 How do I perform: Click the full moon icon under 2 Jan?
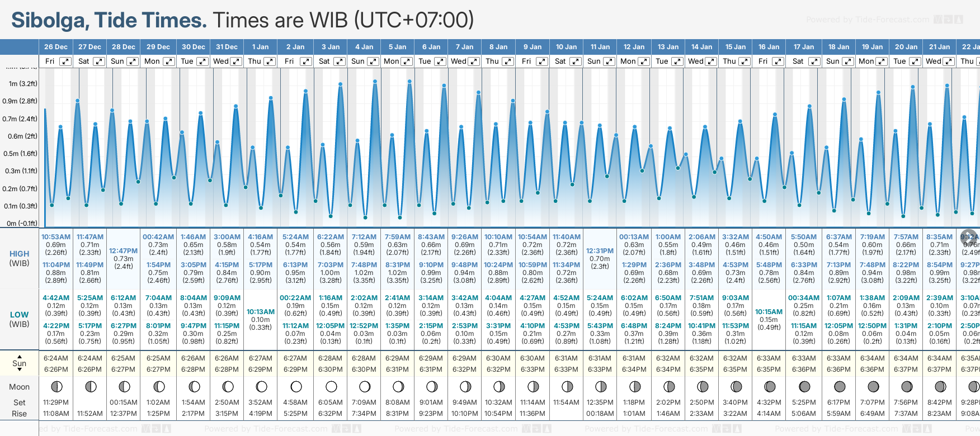[x=296, y=386]
